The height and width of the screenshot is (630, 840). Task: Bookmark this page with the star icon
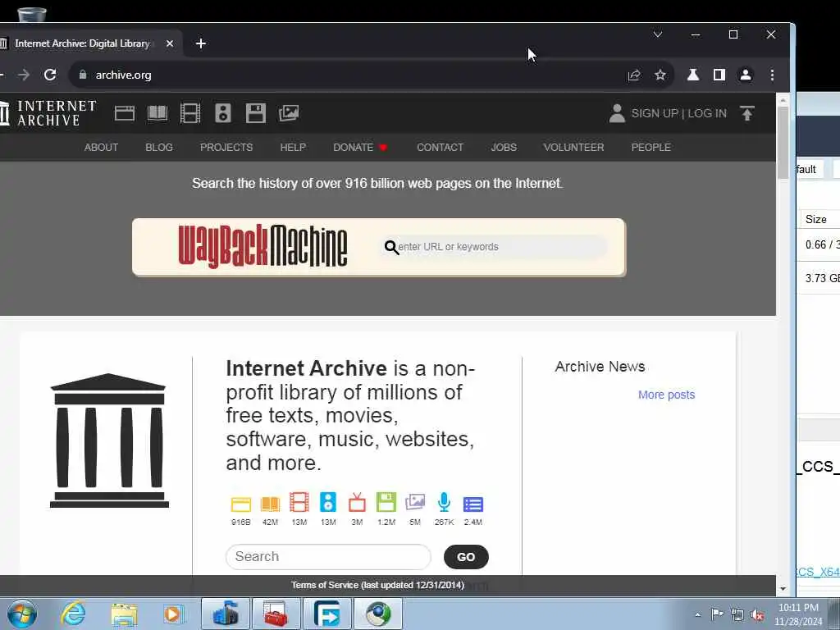(660, 75)
